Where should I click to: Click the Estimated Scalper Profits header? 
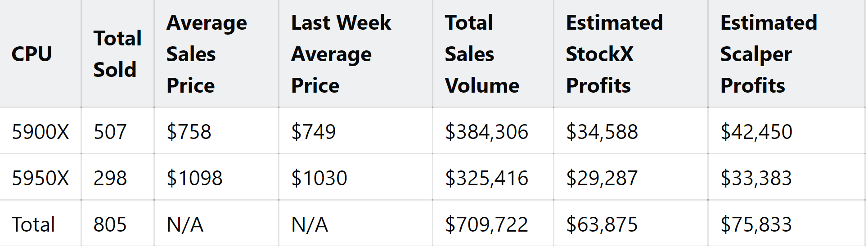coord(769,54)
